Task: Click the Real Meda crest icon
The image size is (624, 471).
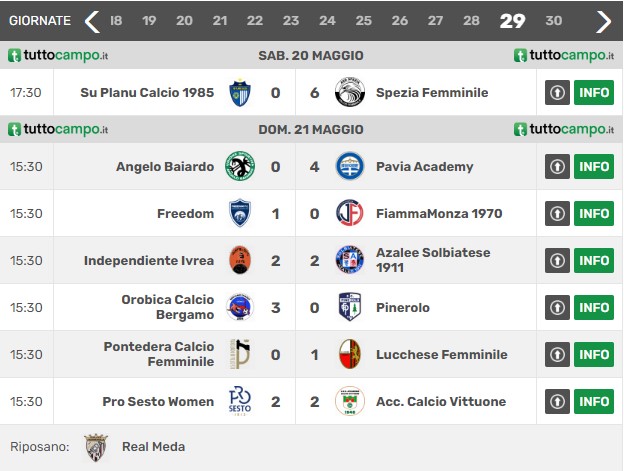Action: click(x=96, y=448)
